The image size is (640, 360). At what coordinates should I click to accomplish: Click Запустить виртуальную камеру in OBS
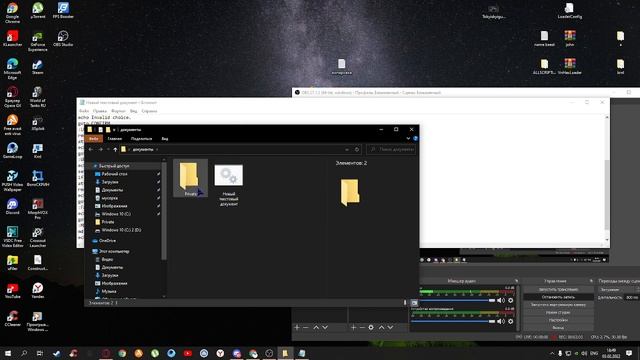click(x=558, y=305)
